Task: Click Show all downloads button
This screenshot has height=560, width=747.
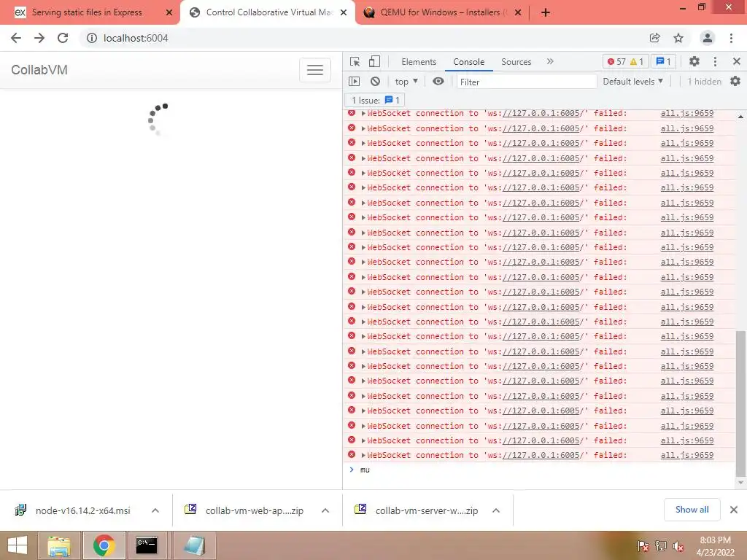Action: point(692,510)
